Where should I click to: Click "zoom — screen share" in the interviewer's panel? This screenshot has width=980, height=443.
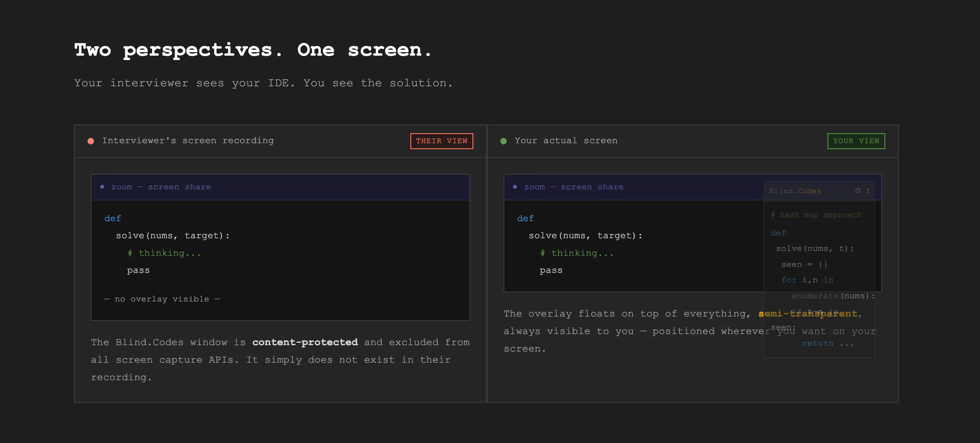click(x=161, y=187)
